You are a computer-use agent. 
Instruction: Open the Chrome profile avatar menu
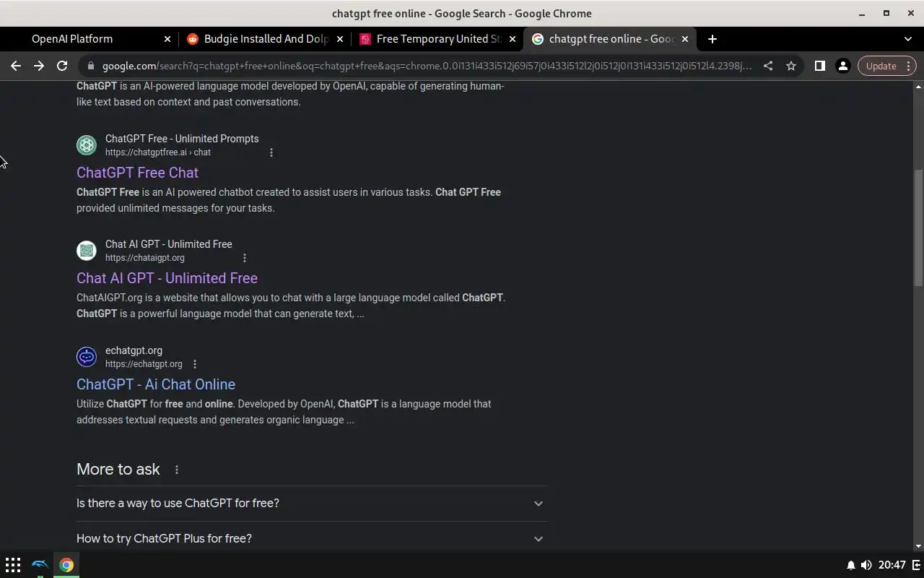[842, 66]
